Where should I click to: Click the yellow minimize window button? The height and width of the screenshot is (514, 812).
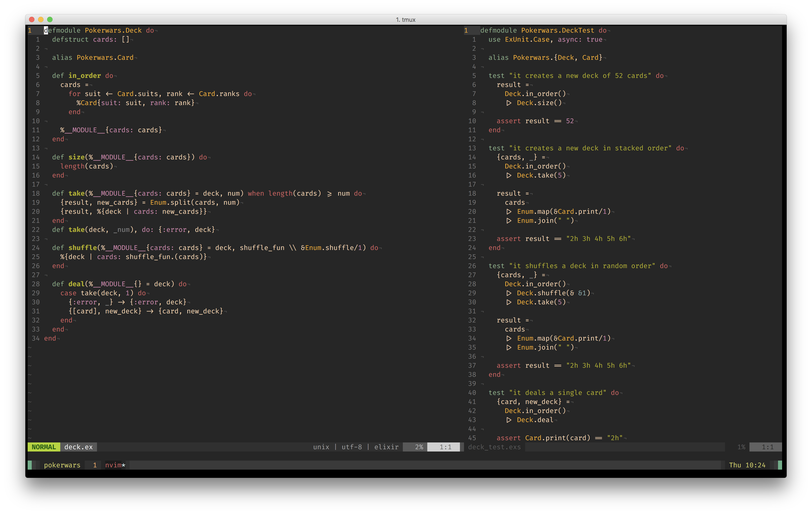(41, 19)
